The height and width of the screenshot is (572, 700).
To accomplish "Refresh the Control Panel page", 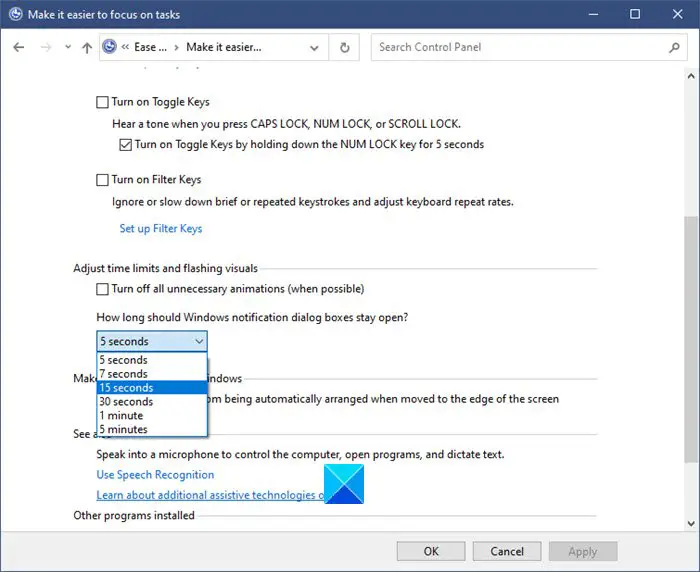I will [x=345, y=47].
